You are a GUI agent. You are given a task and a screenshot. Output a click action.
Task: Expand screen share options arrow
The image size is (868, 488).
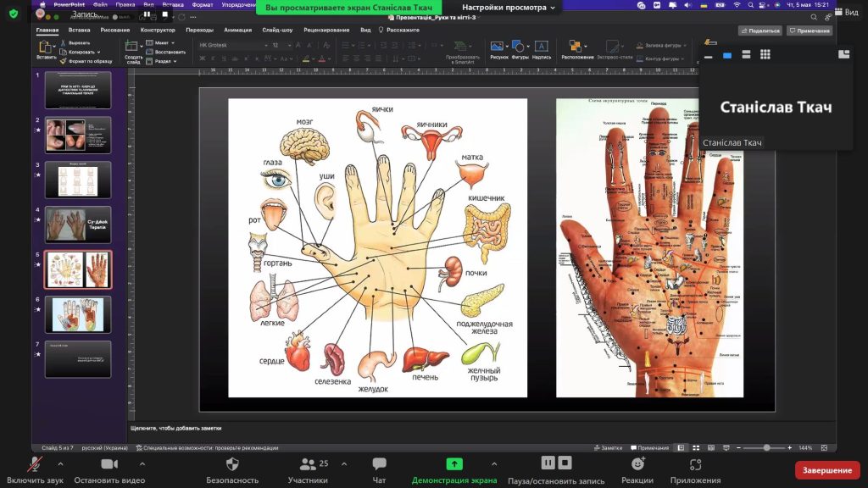494,463
